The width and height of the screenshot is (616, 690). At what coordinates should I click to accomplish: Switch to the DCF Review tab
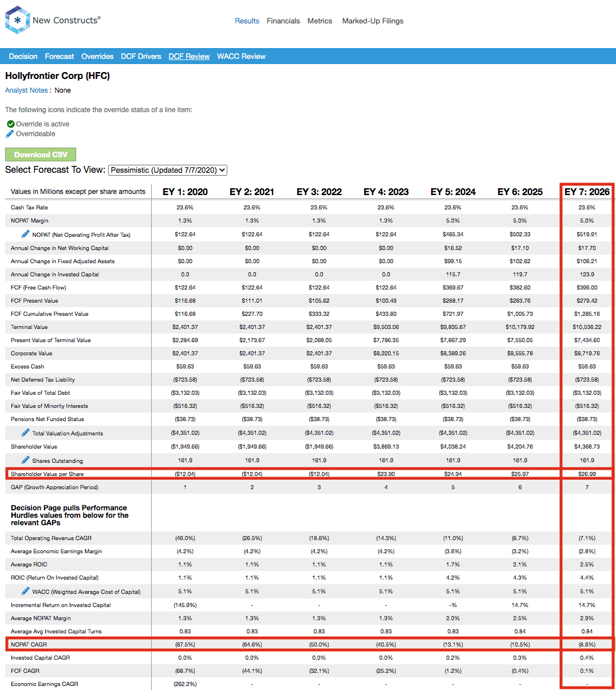[189, 56]
